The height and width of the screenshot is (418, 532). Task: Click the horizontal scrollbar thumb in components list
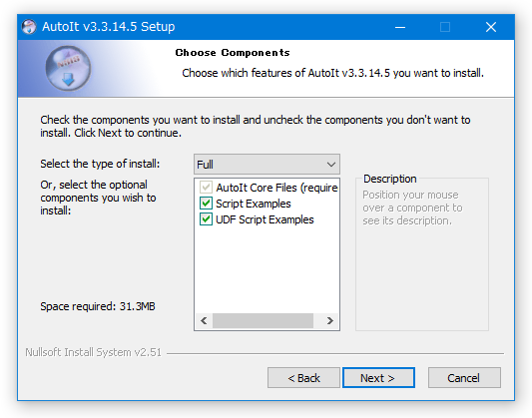point(263,320)
